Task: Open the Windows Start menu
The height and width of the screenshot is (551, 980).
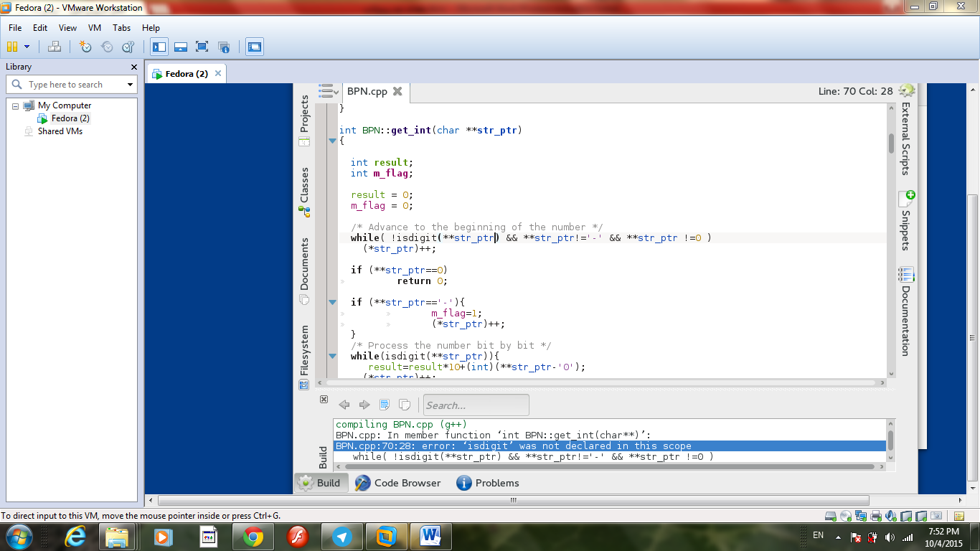Action: 19,536
